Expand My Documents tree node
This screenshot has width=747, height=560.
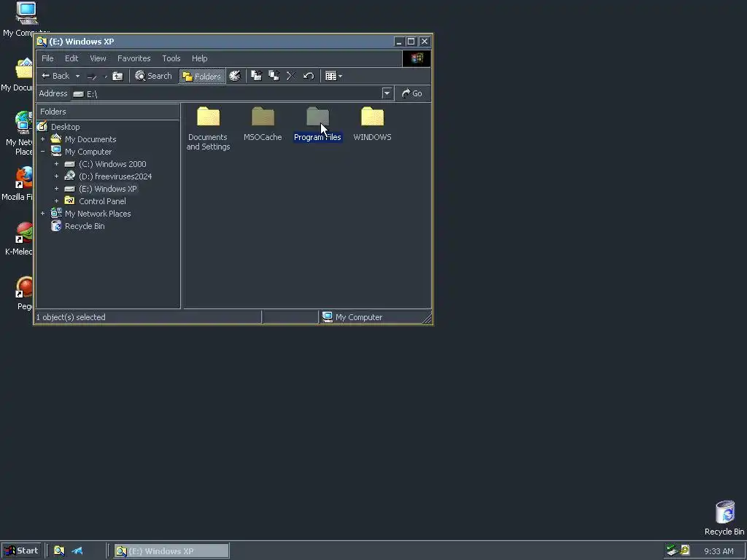(x=42, y=139)
